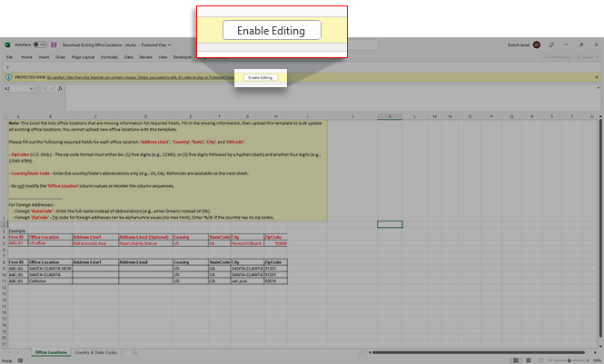Click the Excel app icon in title bar
Screen dimensions: 604x364
[x=7, y=44]
